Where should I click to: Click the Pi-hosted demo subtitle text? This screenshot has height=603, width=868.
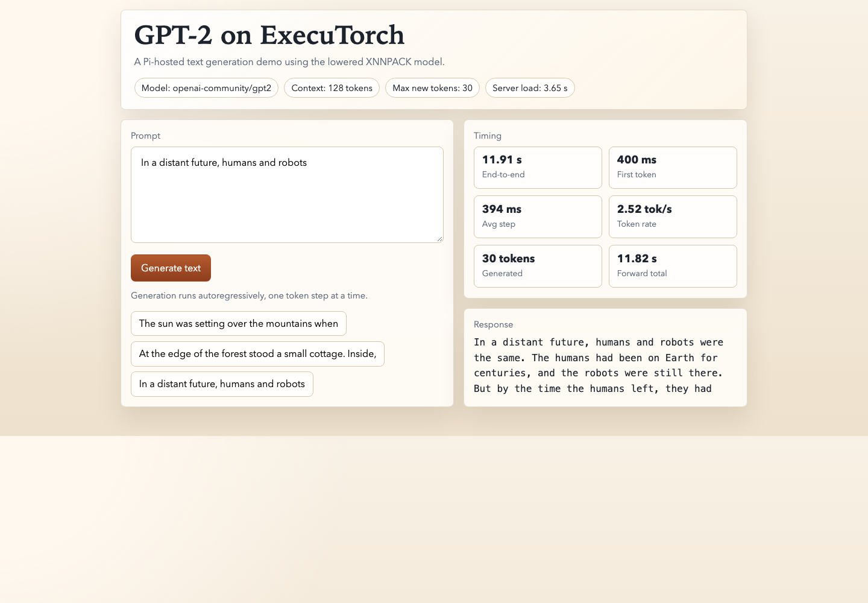(x=289, y=62)
